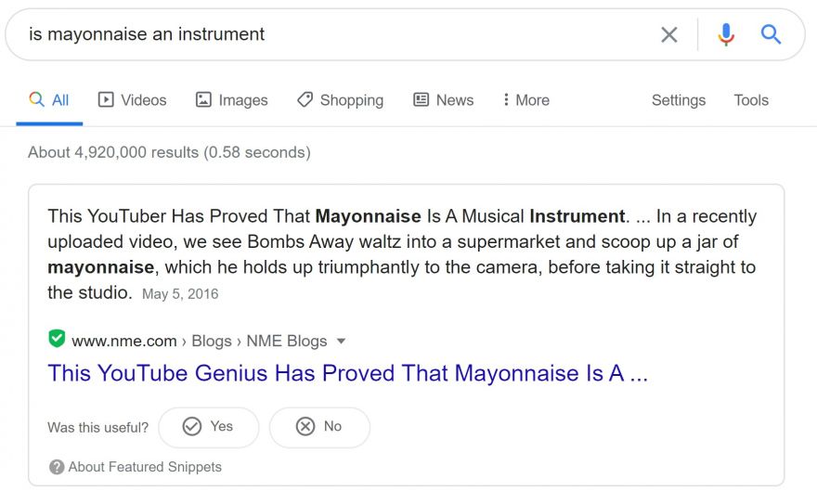Start voice search with microphone icon

(x=726, y=35)
